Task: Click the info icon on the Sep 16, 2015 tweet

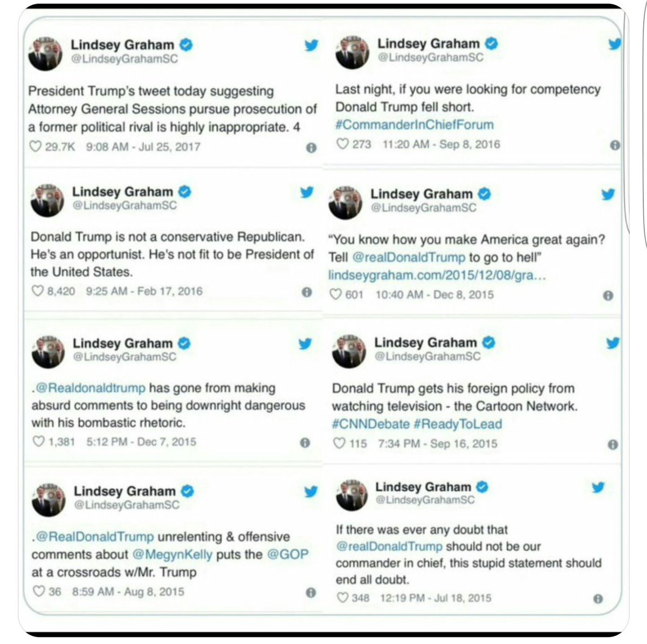Action: click(612, 445)
